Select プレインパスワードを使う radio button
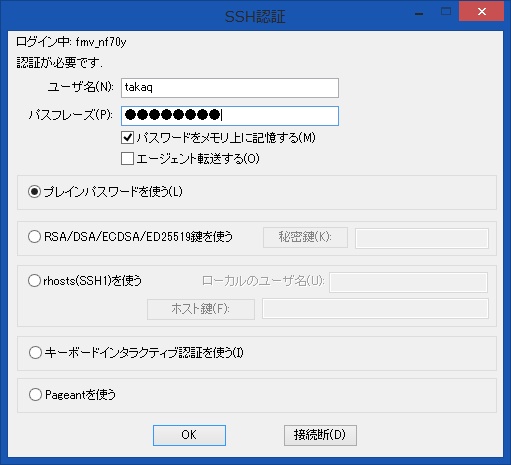This screenshot has width=511, height=465. (34, 192)
